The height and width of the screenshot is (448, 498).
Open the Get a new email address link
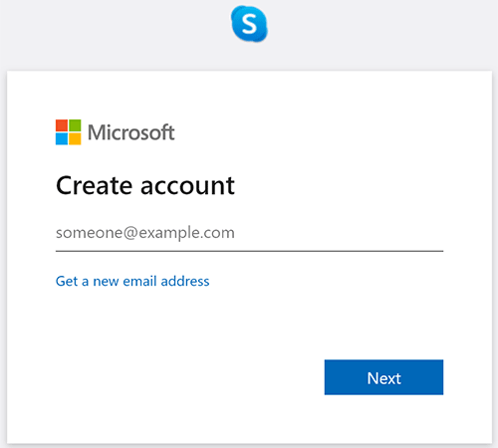pos(132,281)
